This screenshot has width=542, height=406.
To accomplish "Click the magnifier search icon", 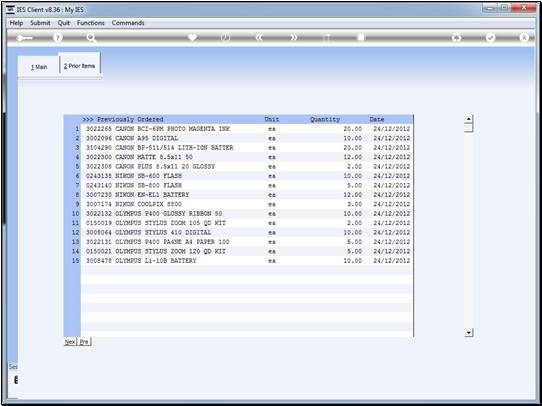I will click(x=91, y=38).
